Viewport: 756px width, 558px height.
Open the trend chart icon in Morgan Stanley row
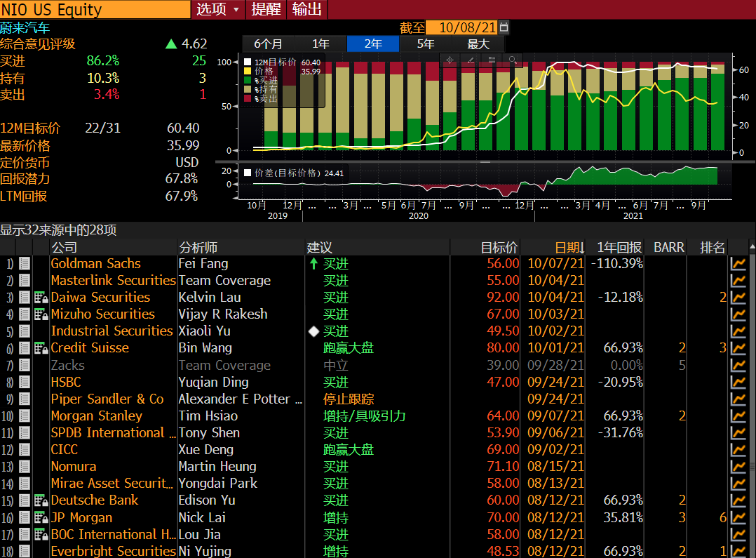coord(738,416)
